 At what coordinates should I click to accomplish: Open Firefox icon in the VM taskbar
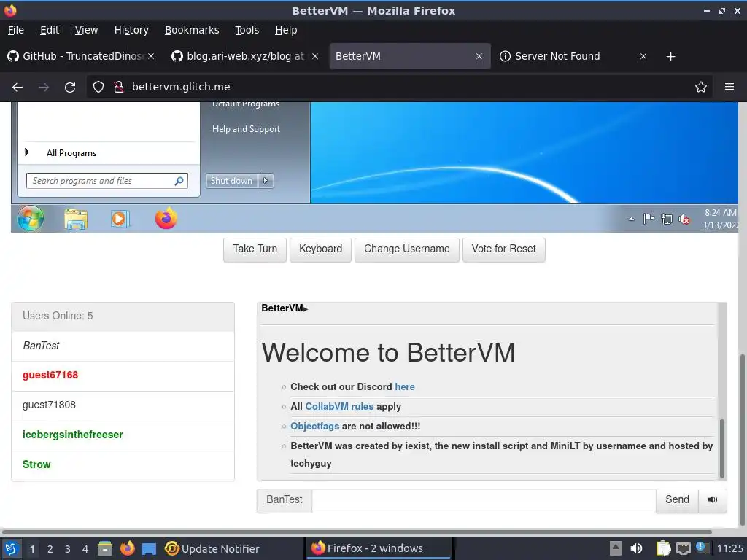tap(166, 219)
